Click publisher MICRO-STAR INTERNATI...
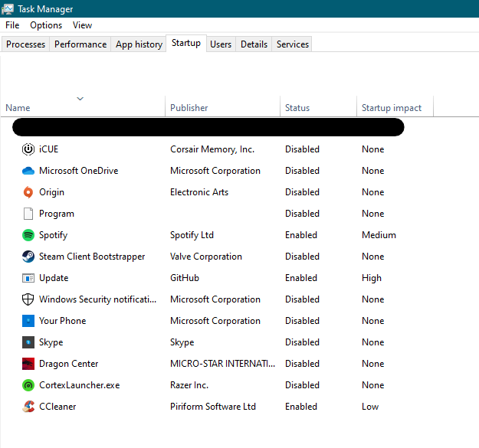This screenshot has width=479, height=448. (222, 364)
